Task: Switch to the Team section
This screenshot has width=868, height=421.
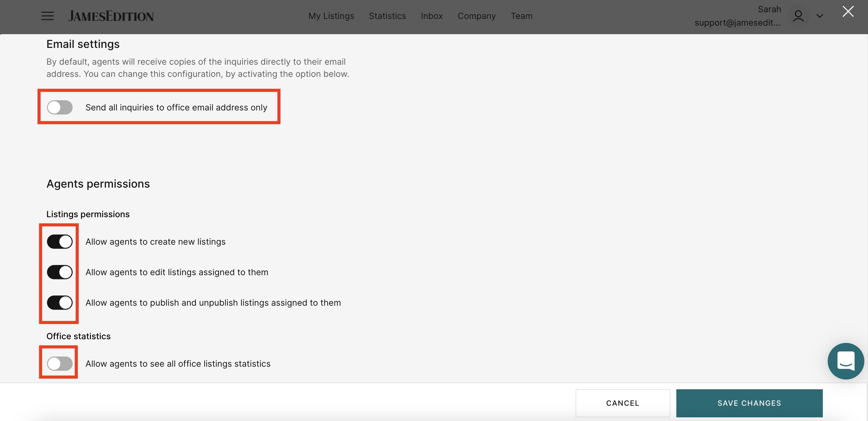Action: point(521,16)
